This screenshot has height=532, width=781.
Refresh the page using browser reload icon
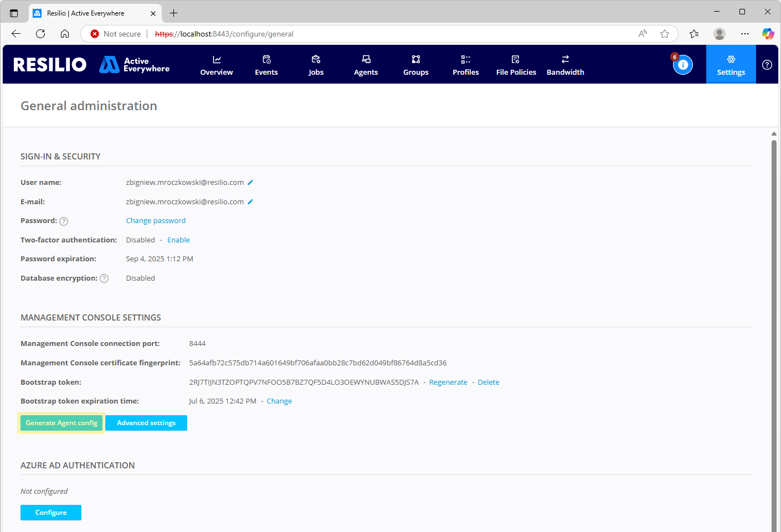pyautogui.click(x=40, y=34)
